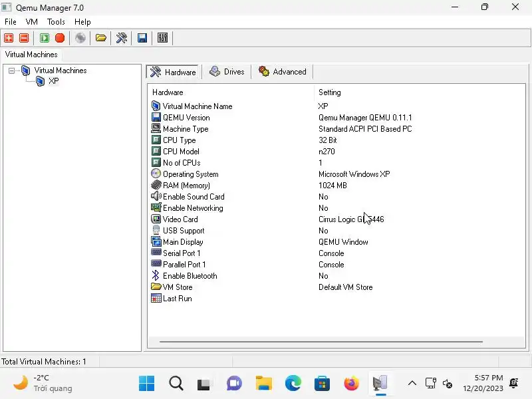Click the Parallel Port 1 connector icon

[x=156, y=263]
